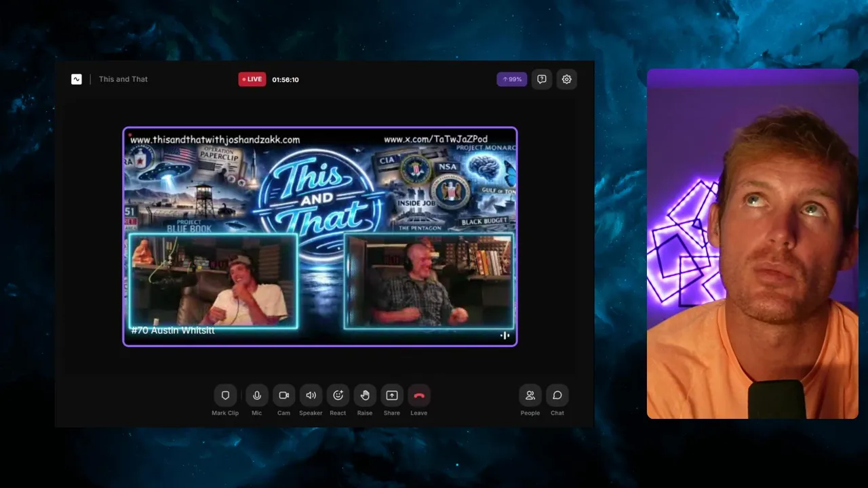Click audio level icon on shared video

click(x=505, y=335)
